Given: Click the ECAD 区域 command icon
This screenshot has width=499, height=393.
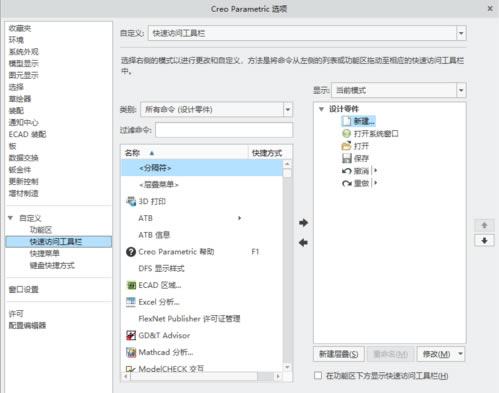Looking at the screenshot, I should [x=131, y=285].
